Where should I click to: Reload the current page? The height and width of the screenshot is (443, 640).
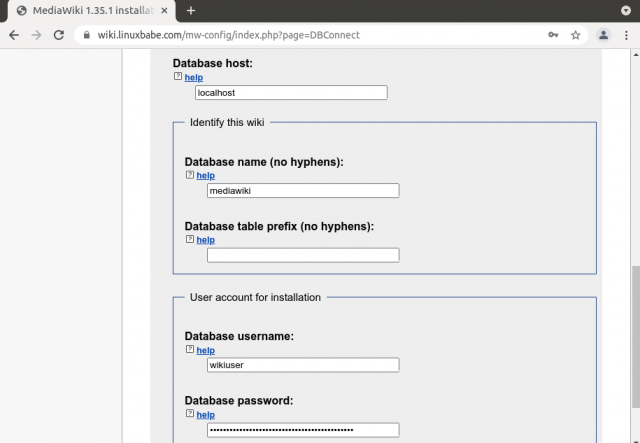(x=59, y=34)
